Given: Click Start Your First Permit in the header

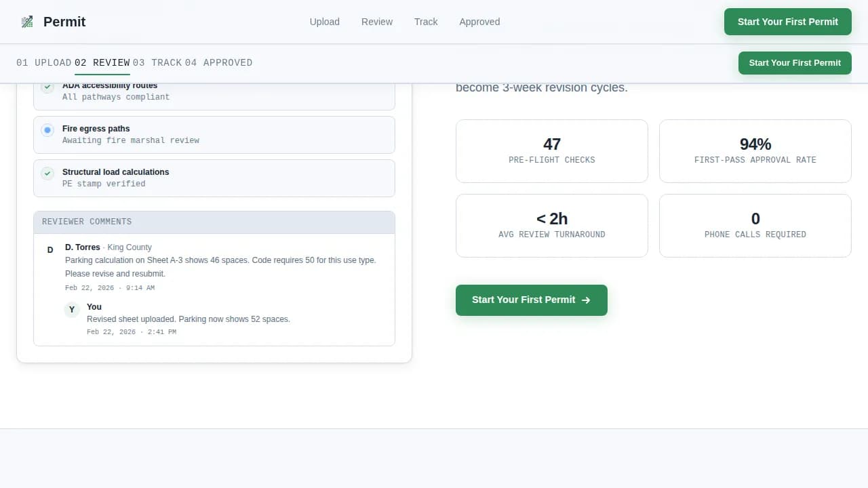Looking at the screenshot, I should (787, 21).
